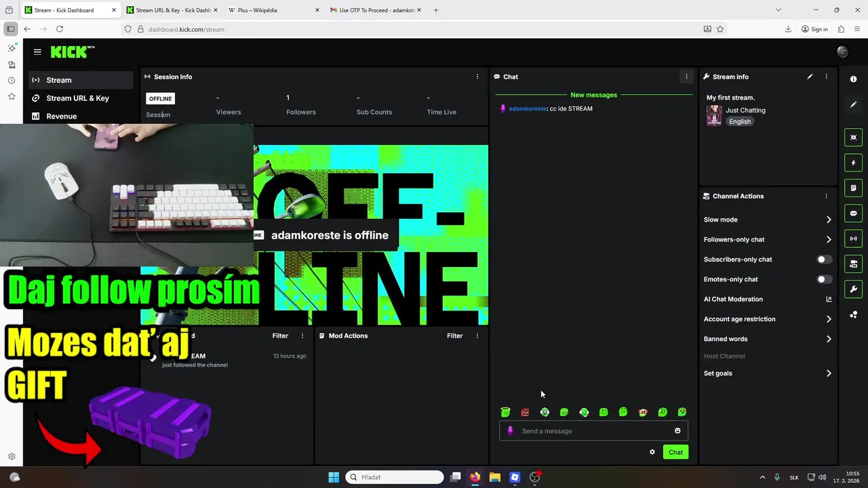Click the three-dots cluster icon in right rail
This screenshot has width=868, height=488.
pyautogui.click(x=853, y=314)
